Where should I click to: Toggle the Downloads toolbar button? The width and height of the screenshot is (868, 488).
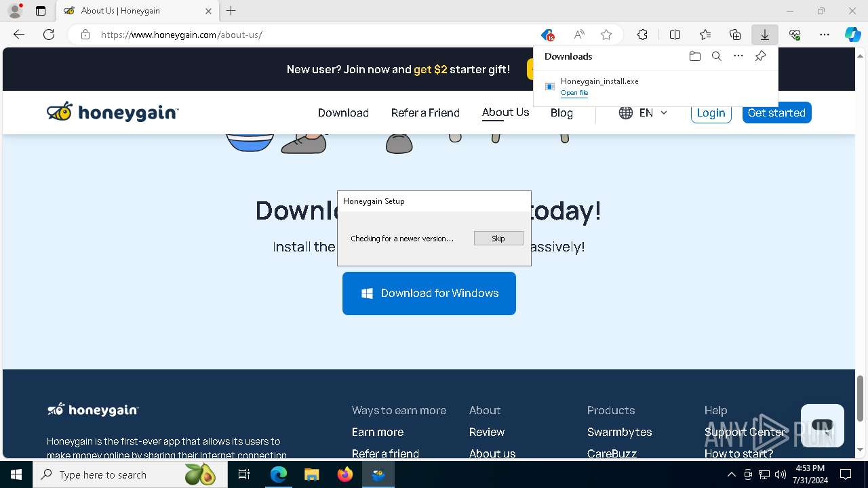pyautogui.click(x=765, y=35)
